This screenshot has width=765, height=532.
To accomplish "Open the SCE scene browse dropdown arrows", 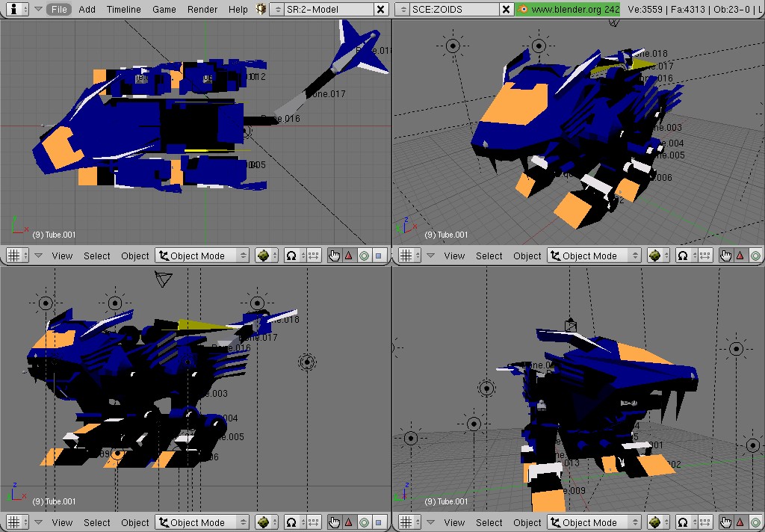I will (403, 9).
